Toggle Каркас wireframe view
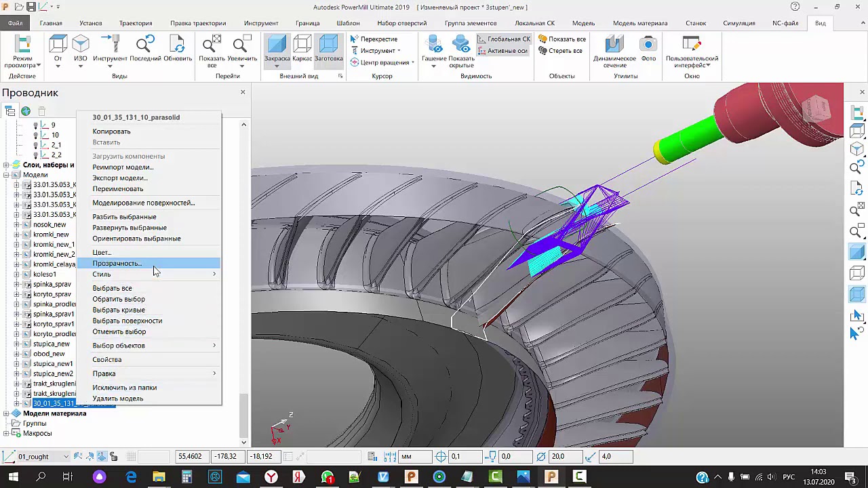Screen dimensions: 868x488 pos(302,49)
